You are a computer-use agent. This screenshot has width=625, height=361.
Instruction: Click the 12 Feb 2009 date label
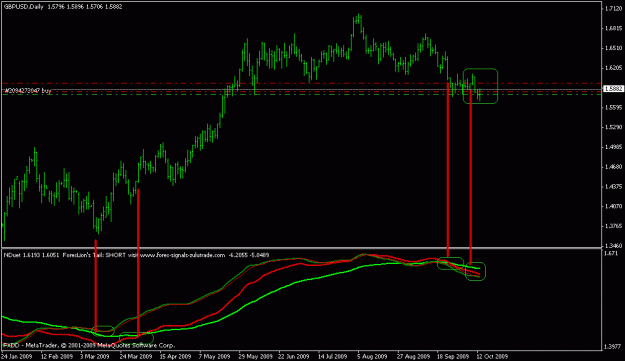click(56, 356)
